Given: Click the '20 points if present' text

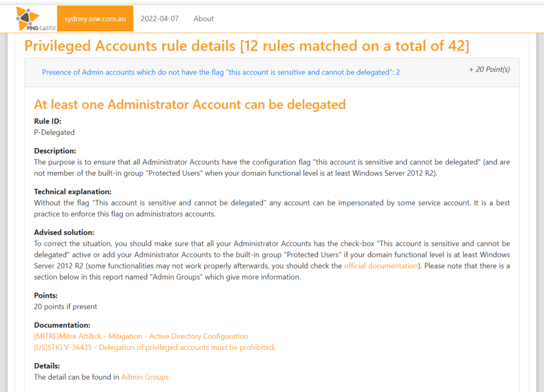Looking at the screenshot, I should (x=65, y=306).
